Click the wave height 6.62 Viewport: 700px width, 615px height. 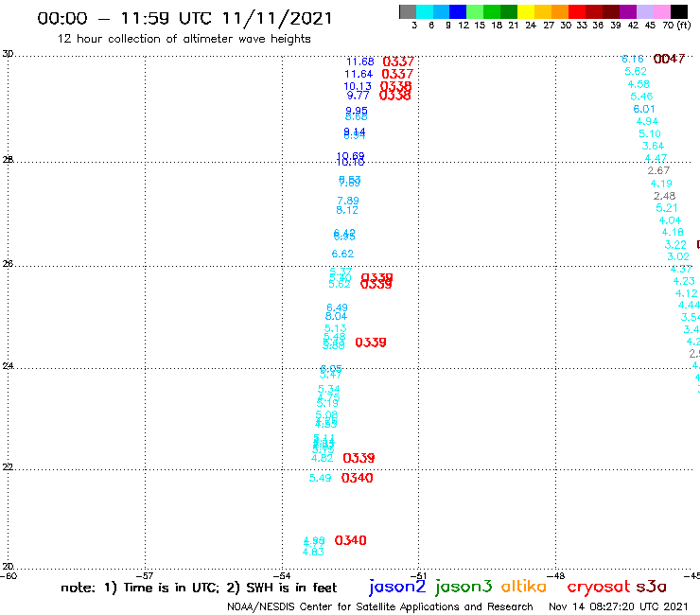[x=342, y=255]
